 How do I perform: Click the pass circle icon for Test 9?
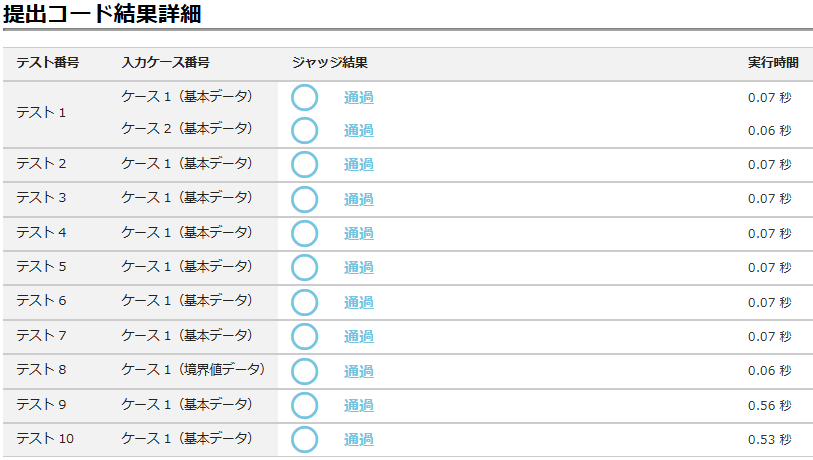(x=304, y=405)
